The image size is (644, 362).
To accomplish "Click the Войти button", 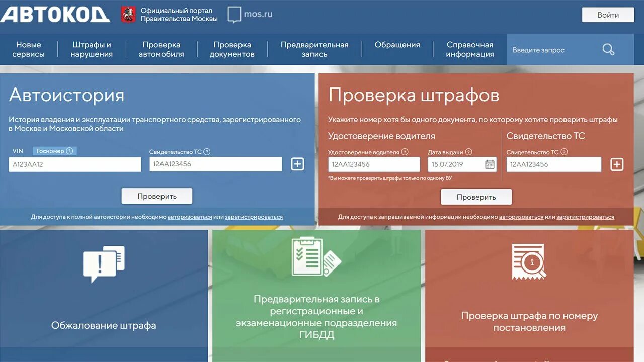I will pyautogui.click(x=608, y=15).
